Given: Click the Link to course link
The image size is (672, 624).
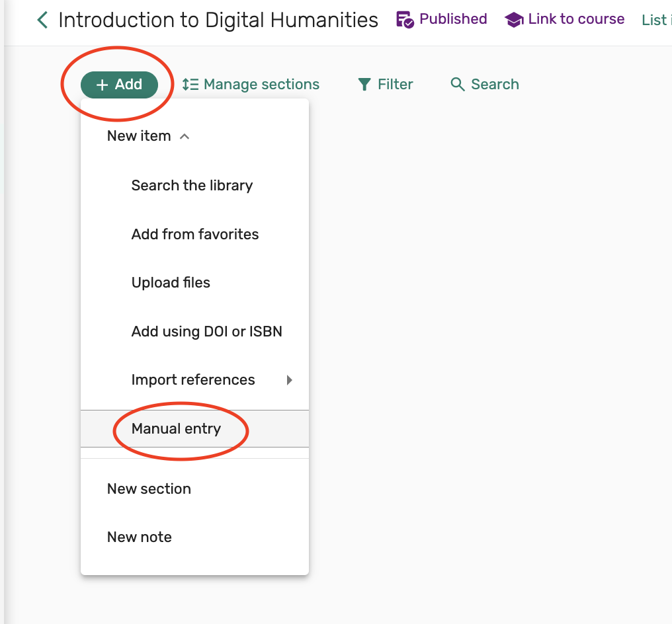Looking at the screenshot, I should click(576, 19).
